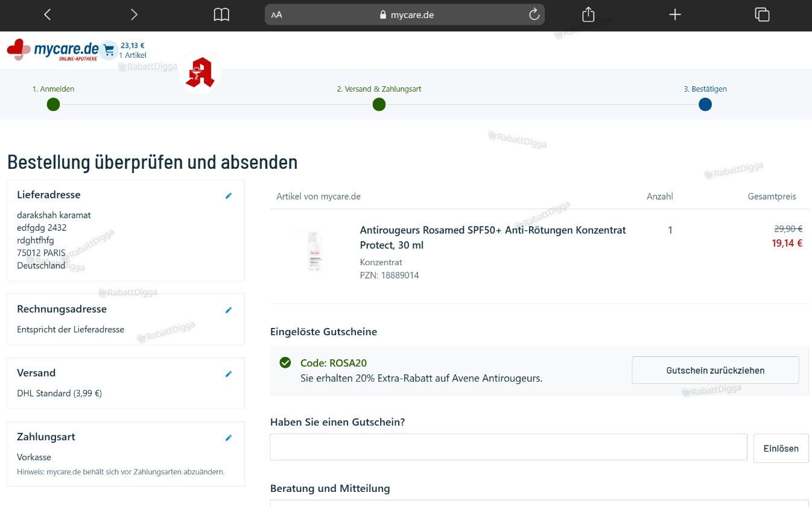Screen dimensions: 812x507
Task: Click the discounted price 19,14 €
Action: (787, 244)
